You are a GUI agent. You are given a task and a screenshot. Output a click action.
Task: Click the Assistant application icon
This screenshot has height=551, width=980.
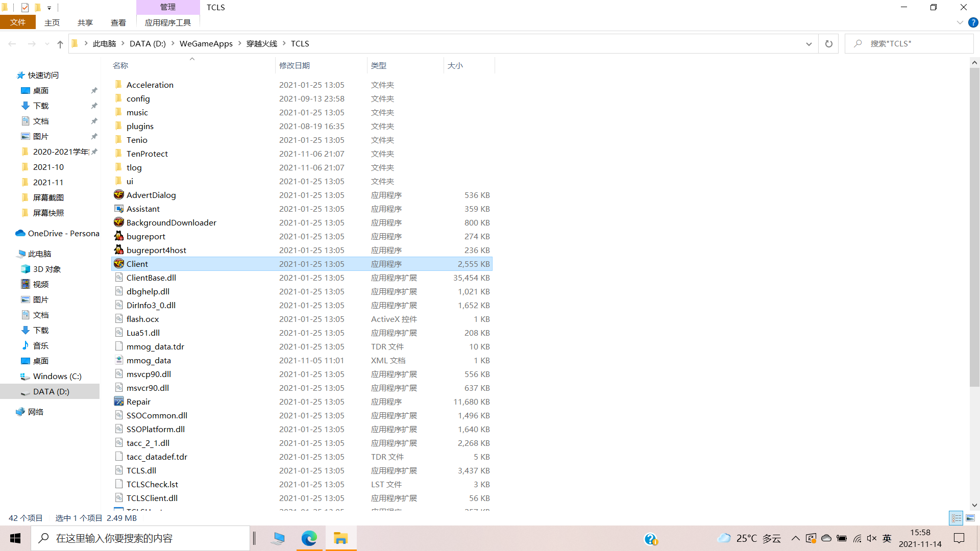[119, 209]
